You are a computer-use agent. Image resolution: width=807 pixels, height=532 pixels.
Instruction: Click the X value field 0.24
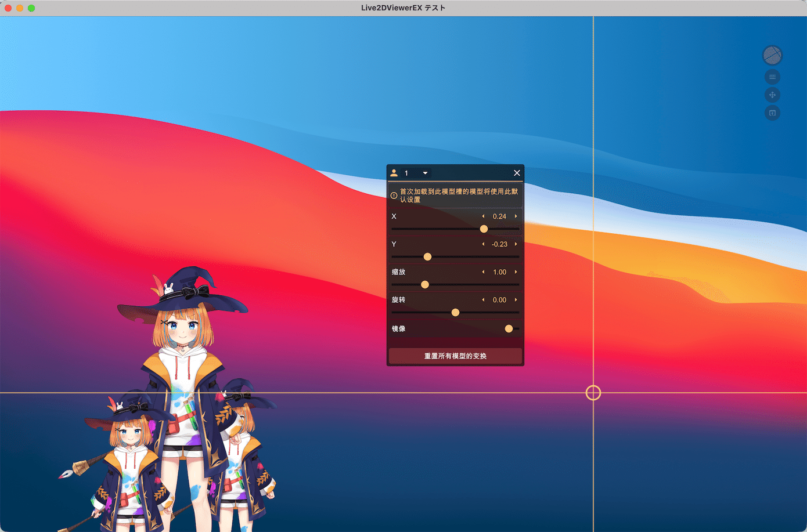click(x=499, y=216)
